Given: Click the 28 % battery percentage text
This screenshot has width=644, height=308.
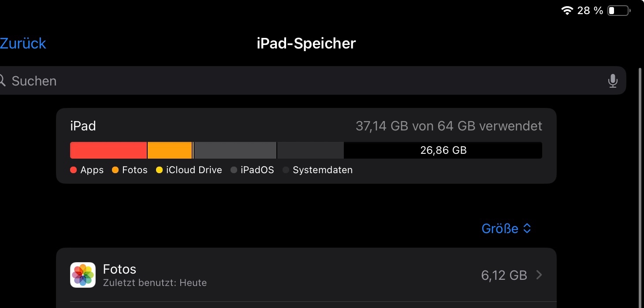Looking at the screenshot, I should 590,11.
